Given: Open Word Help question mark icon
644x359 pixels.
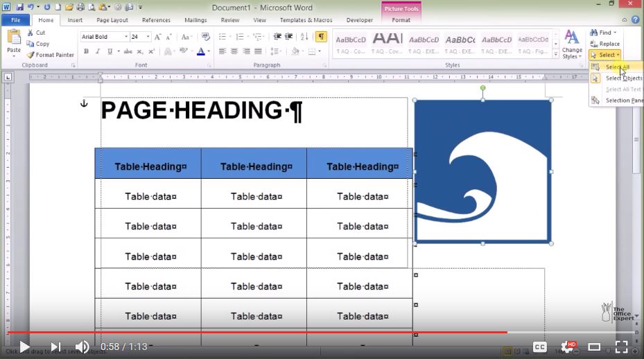Looking at the screenshot, I should pos(636,19).
